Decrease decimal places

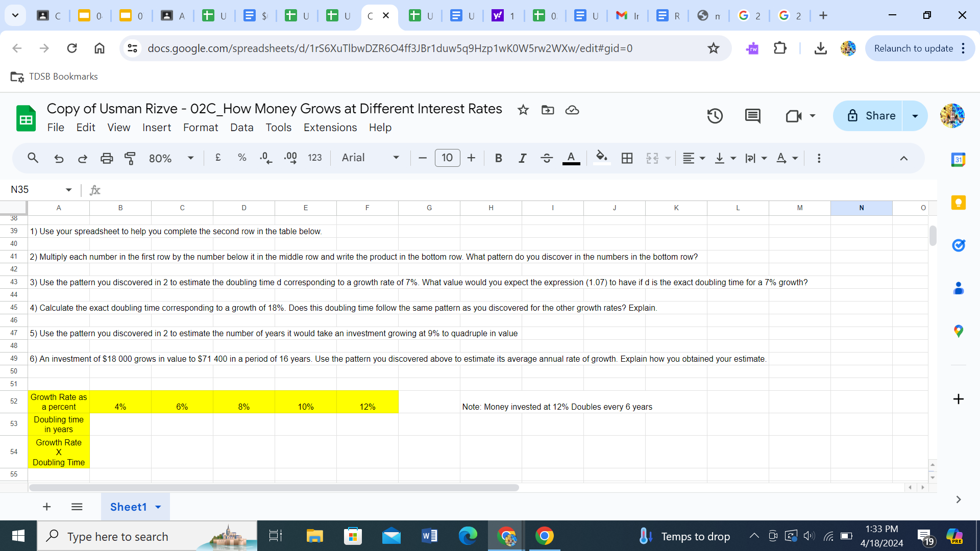pos(265,158)
